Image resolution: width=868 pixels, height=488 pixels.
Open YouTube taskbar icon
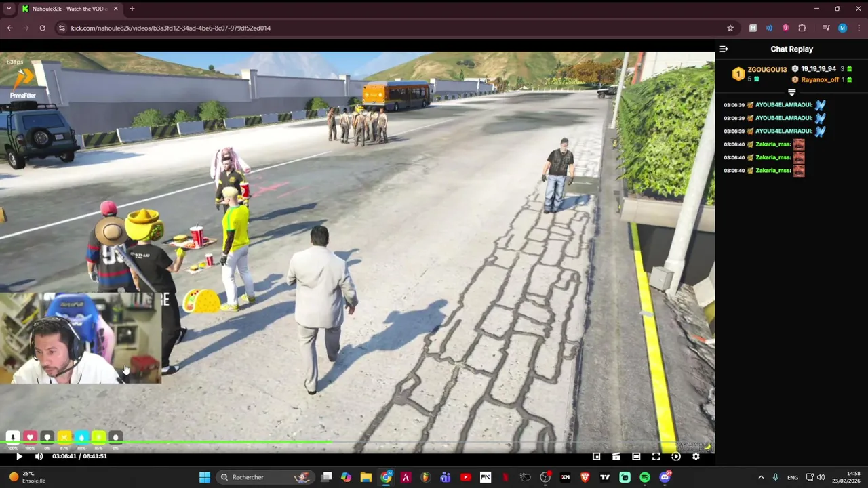click(465, 477)
